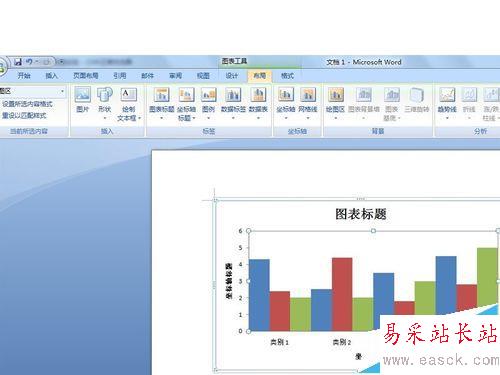This screenshot has width=500, height=375.
Task: Select the blue bar of 类别 1
Action: point(259,295)
